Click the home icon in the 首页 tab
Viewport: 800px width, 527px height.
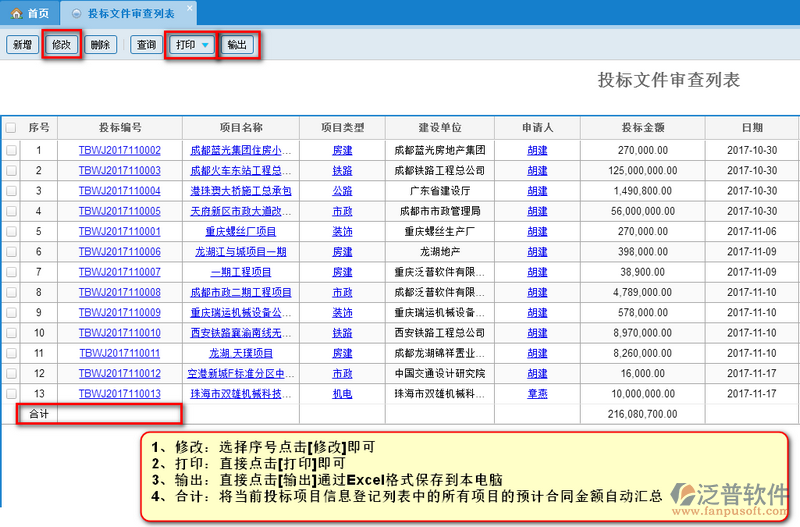point(16,13)
